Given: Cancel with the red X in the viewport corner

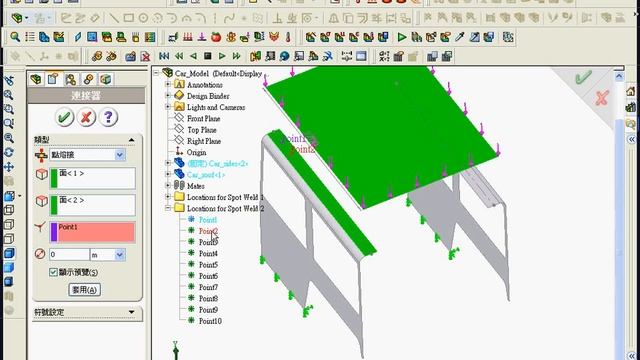Looking at the screenshot, I should pos(602,98).
